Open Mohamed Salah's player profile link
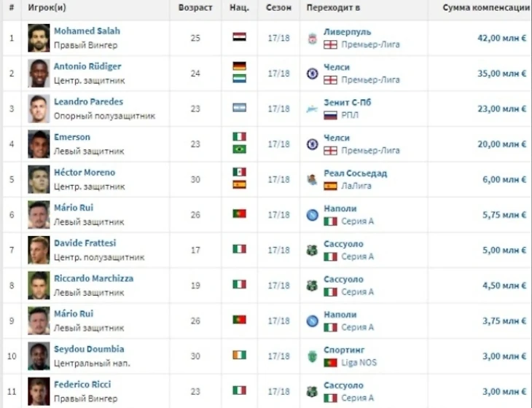 (87, 31)
